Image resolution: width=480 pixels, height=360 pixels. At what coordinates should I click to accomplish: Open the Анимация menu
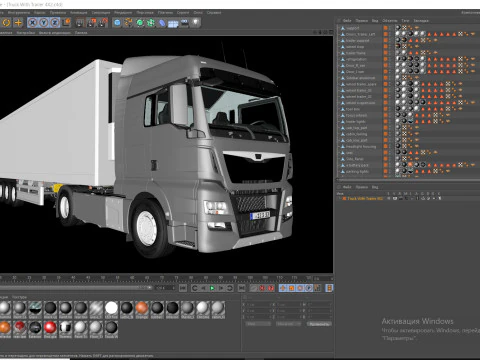[78, 12]
